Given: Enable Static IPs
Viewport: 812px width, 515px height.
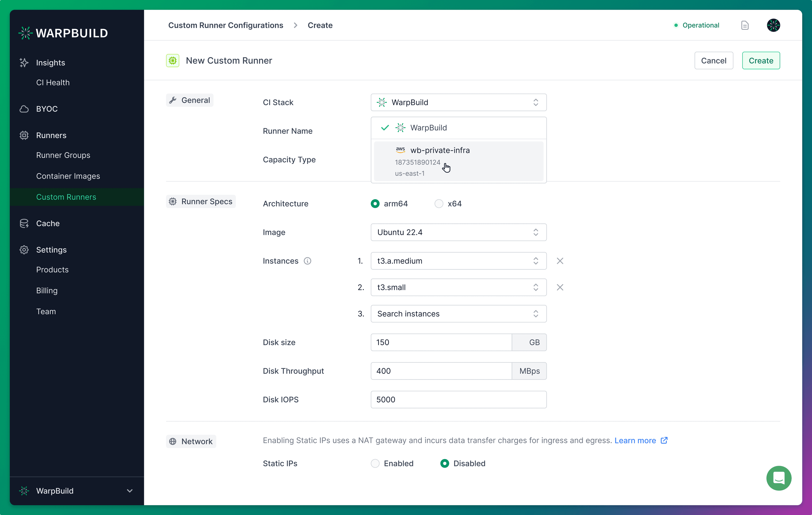Looking at the screenshot, I should coord(375,463).
